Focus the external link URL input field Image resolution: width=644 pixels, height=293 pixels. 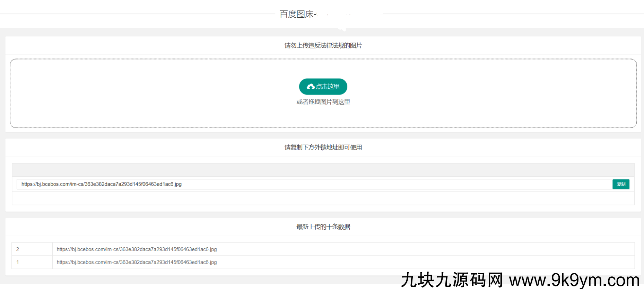tap(312, 184)
